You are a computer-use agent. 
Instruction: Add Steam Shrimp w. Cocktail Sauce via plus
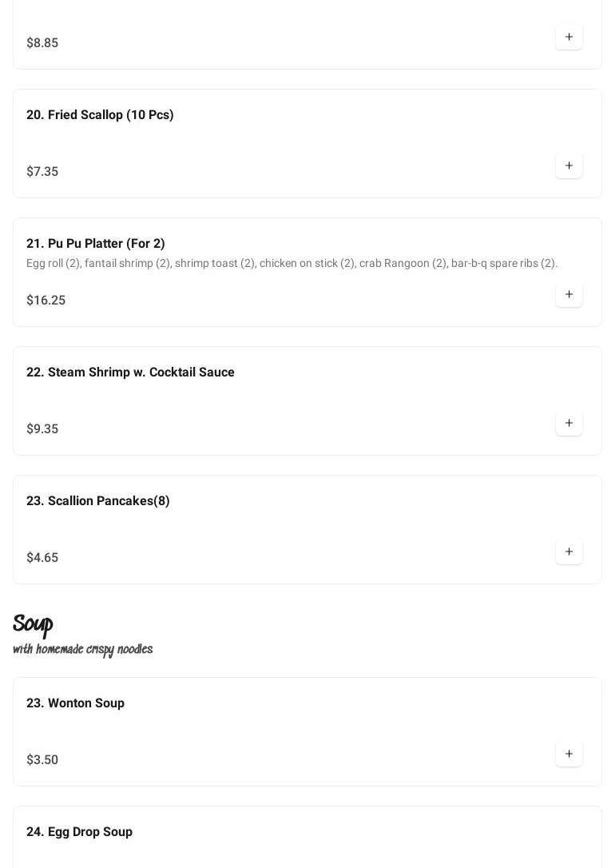tap(569, 424)
